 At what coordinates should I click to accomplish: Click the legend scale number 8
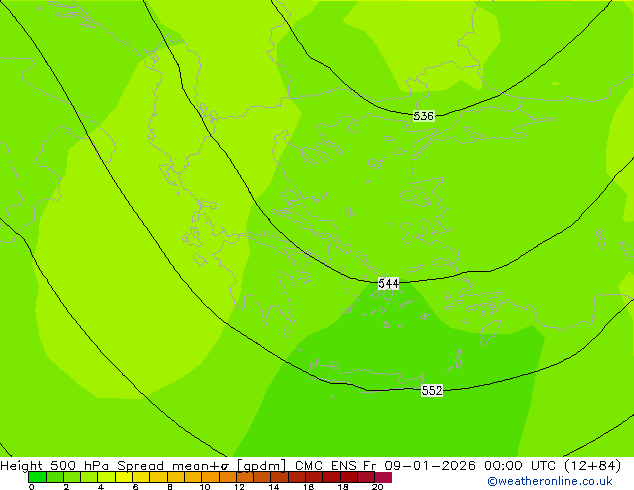[170, 487]
